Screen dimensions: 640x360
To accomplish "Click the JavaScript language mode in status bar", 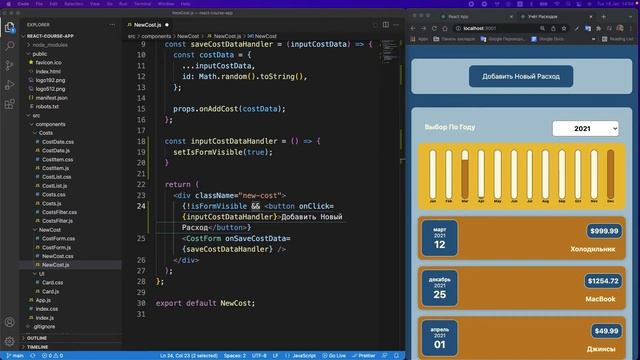I will pos(300,356).
